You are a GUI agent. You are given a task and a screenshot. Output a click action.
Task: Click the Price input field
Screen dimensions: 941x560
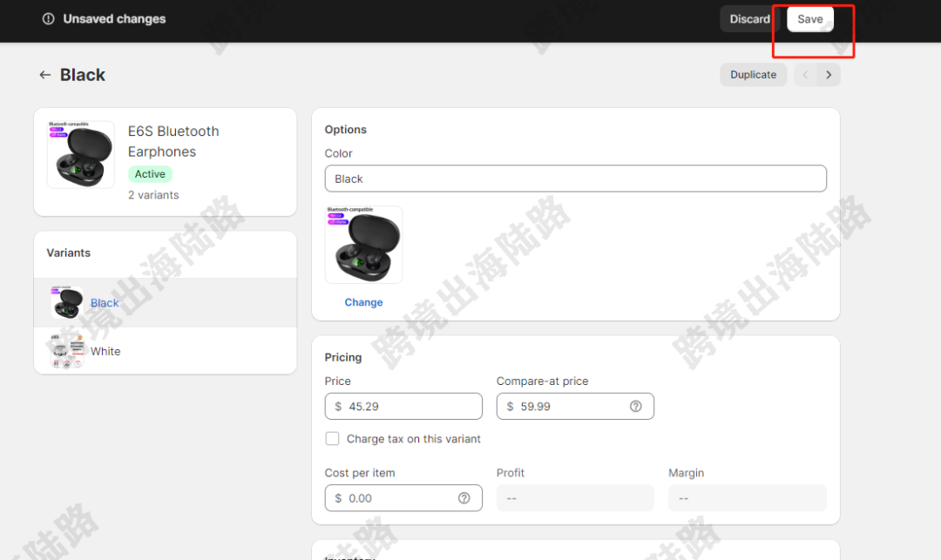[403, 407]
